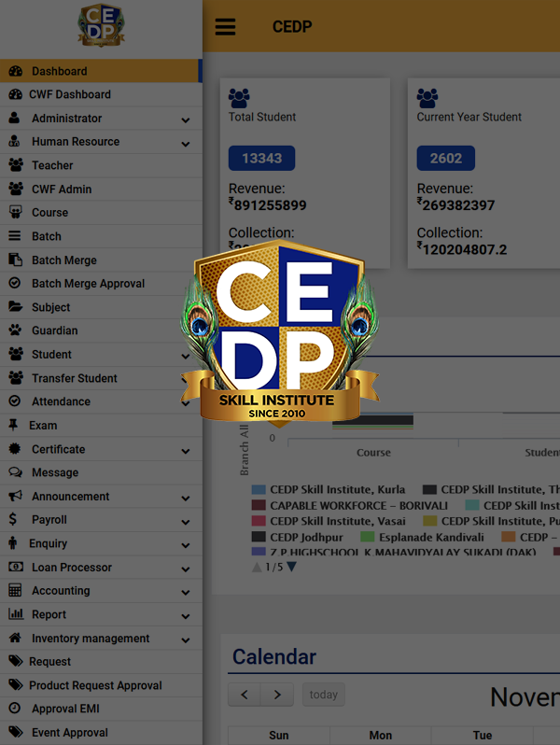Expand the Administrator menu chevron
Image resolution: width=560 pixels, height=745 pixels.
[186, 120]
